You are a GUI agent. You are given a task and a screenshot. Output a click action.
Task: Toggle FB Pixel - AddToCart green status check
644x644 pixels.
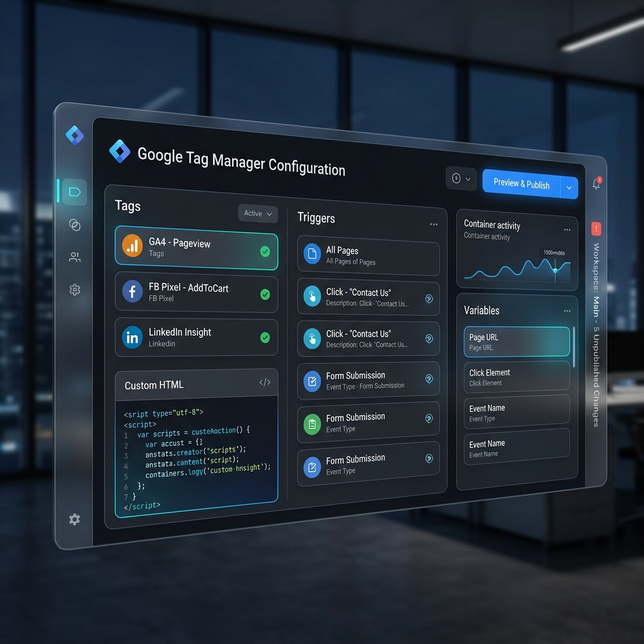265,294
